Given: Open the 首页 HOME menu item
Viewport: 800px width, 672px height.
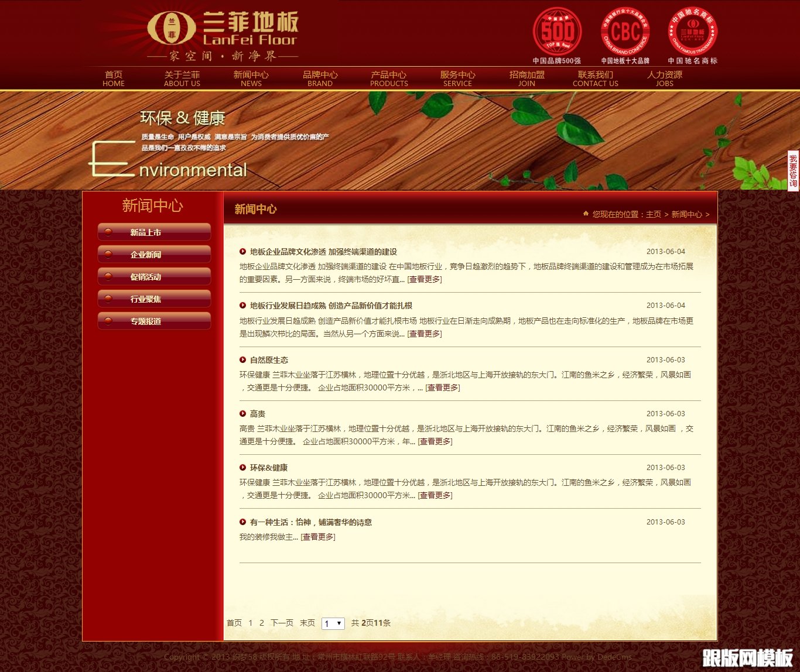Looking at the screenshot, I should (x=114, y=78).
